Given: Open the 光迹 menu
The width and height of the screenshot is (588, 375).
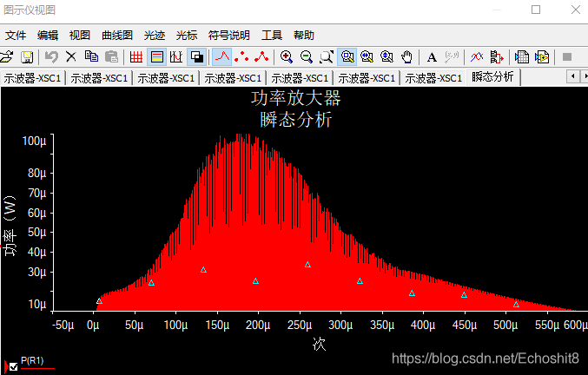Looking at the screenshot, I should [x=155, y=36].
